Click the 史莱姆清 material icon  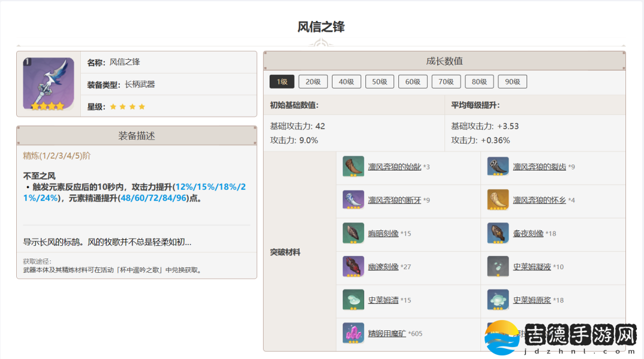click(353, 300)
